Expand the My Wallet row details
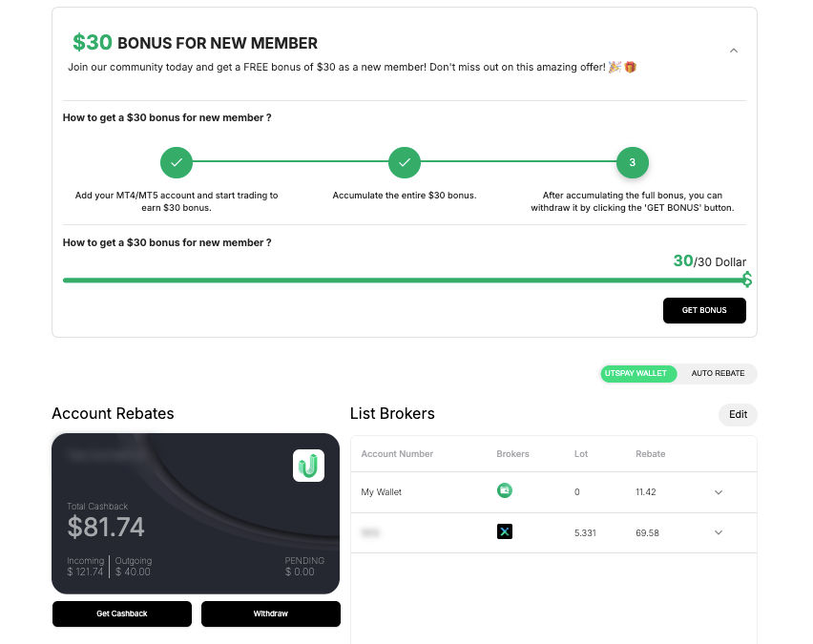The height and width of the screenshot is (644, 813). click(x=718, y=491)
